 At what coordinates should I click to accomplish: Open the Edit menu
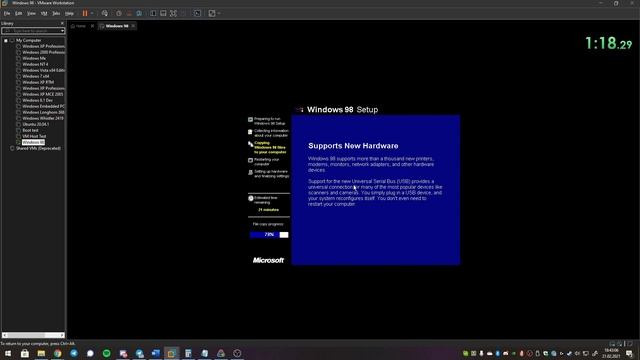pos(18,13)
